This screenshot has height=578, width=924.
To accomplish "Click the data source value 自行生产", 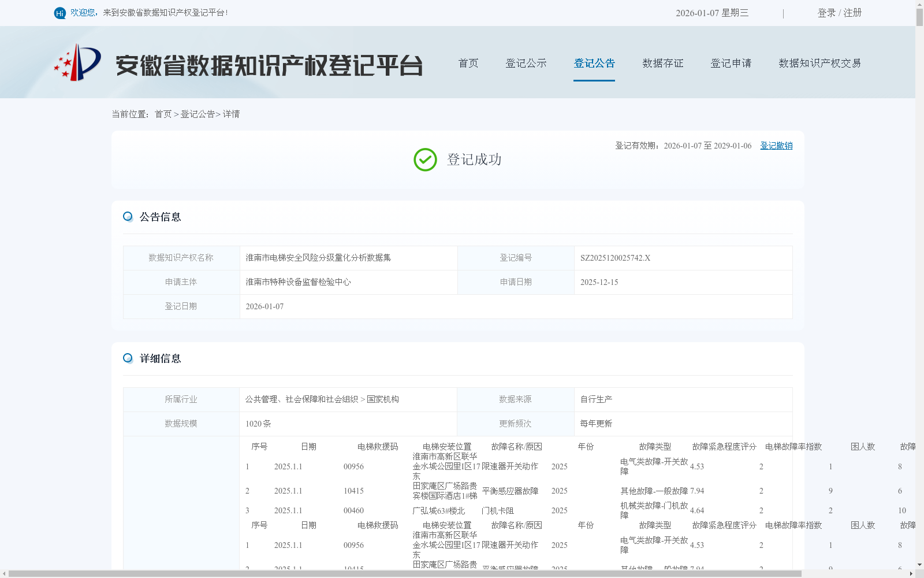I will click(596, 399).
